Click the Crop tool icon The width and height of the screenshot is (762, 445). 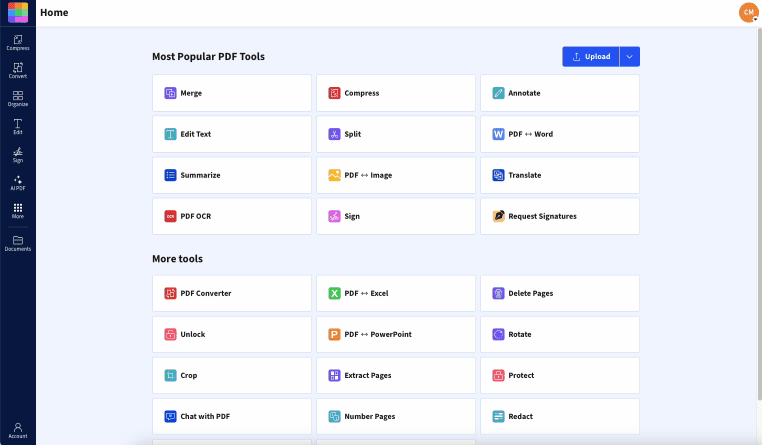tap(170, 376)
